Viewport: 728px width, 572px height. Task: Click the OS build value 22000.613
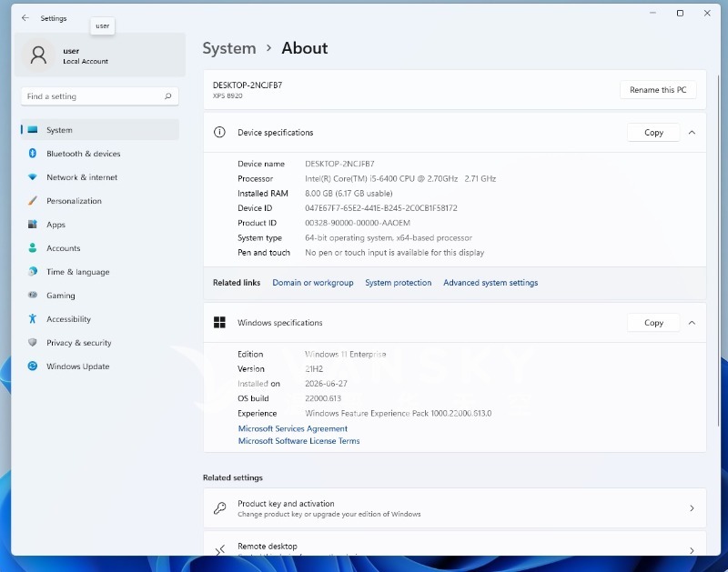click(323, 398)
